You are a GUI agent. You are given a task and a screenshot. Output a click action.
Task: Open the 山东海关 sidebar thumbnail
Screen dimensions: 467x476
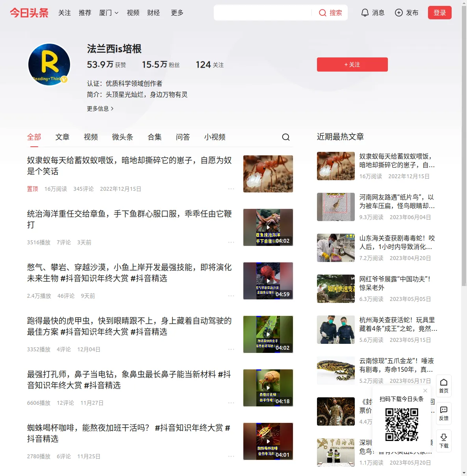pyautogui.click(x=336, y=248)
